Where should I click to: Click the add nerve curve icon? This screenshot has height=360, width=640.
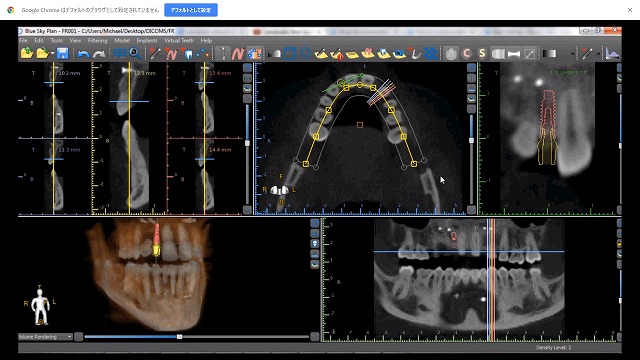[x=171, y=53]
